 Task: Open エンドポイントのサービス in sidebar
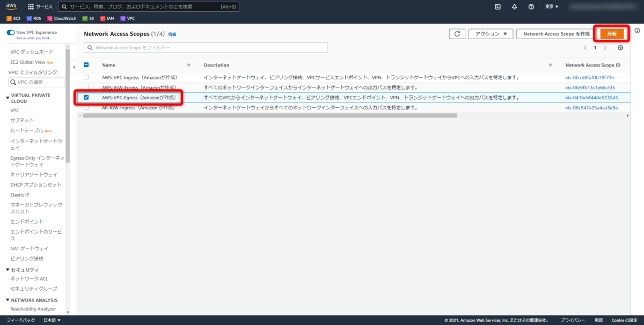(x=37, y=234)
